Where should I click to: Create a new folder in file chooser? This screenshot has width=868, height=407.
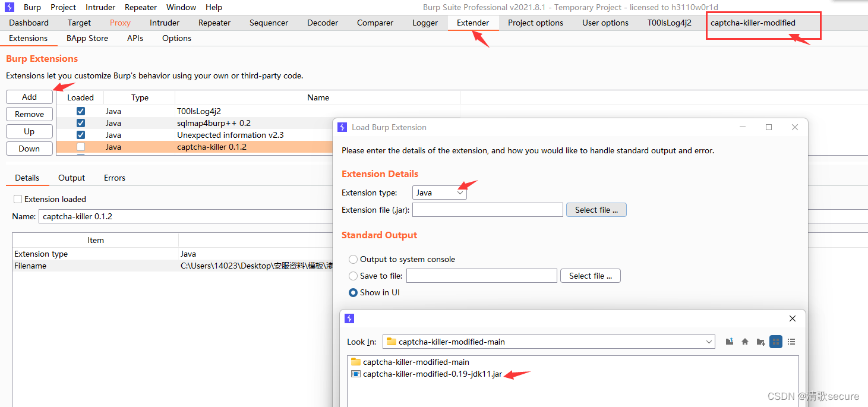tap(760, 341)
